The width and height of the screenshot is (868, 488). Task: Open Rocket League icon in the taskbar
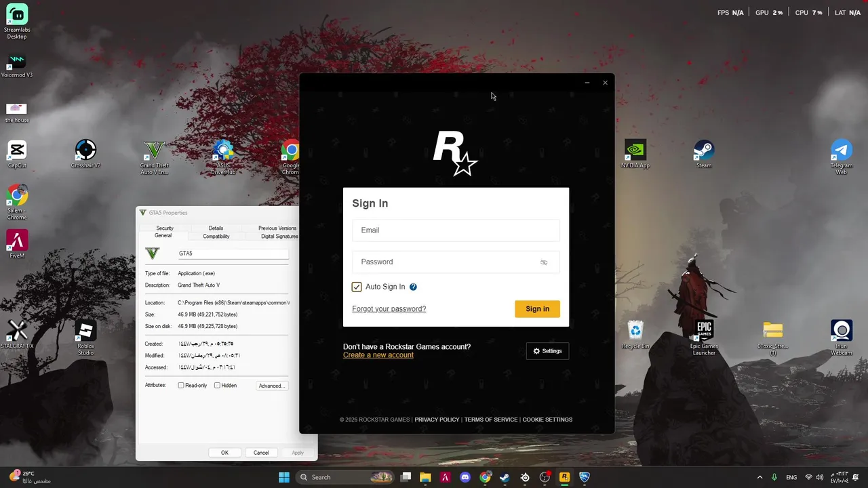pos(585,477)
